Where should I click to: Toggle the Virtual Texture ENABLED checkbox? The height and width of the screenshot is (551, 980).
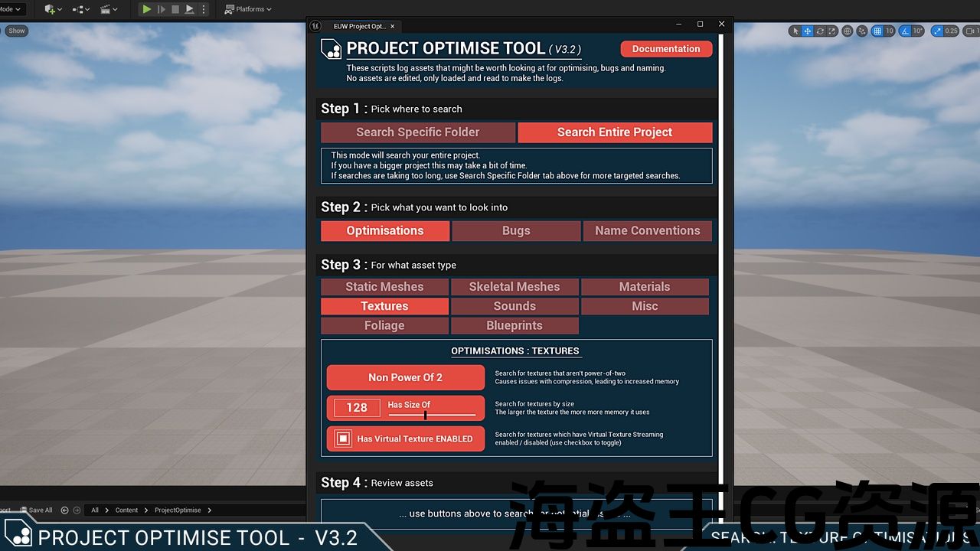(343, 439)
